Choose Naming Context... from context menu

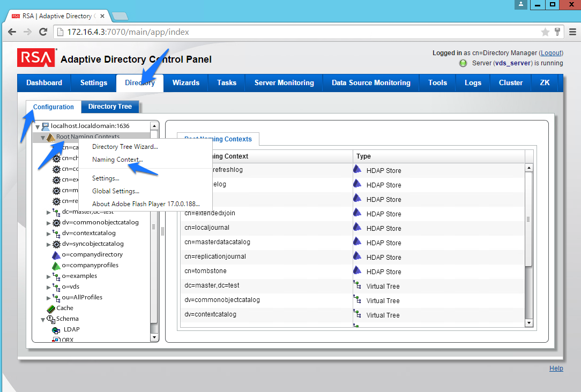(x=145, y=160)
